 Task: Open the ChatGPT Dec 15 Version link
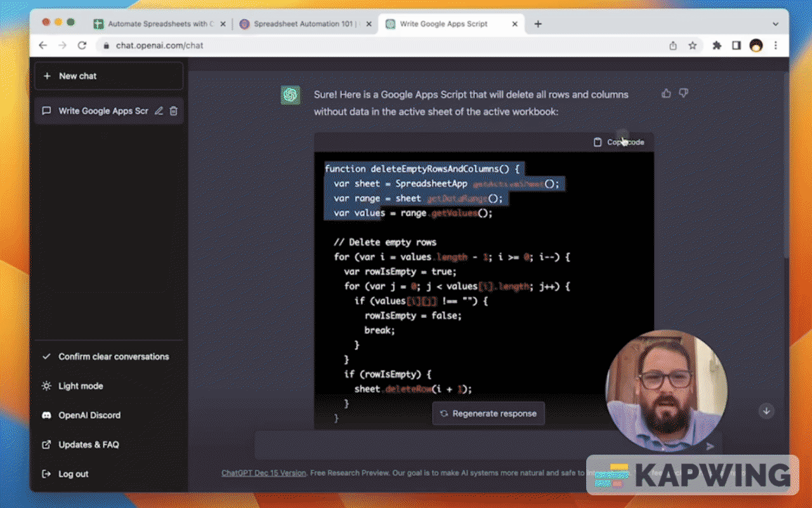[x=264, y=473]
